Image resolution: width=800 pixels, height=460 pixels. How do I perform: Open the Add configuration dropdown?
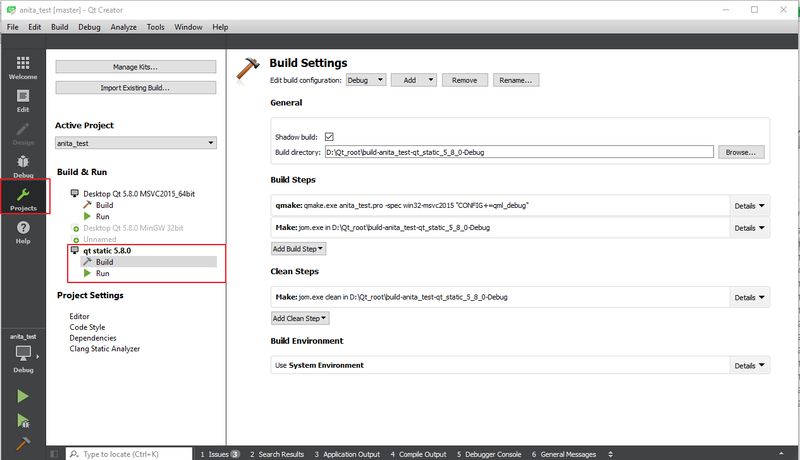pyautogui.click(x=413, y=80)
